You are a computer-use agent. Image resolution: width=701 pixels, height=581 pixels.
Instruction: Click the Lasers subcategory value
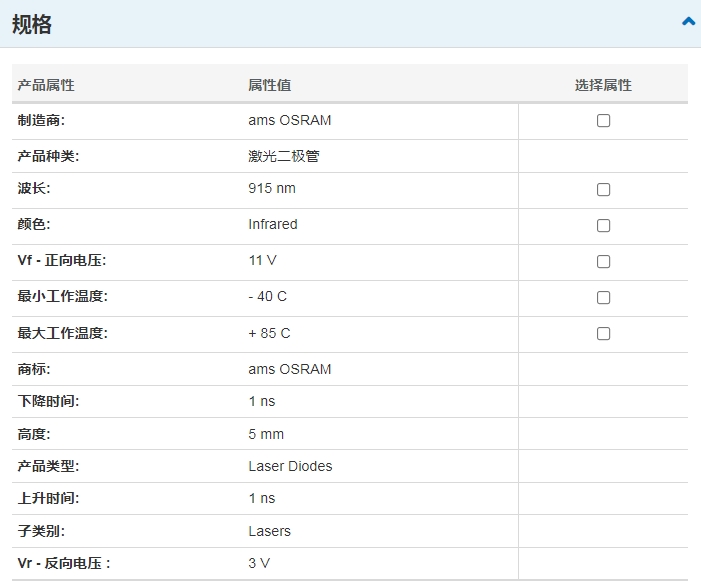[x=270, y=531]
